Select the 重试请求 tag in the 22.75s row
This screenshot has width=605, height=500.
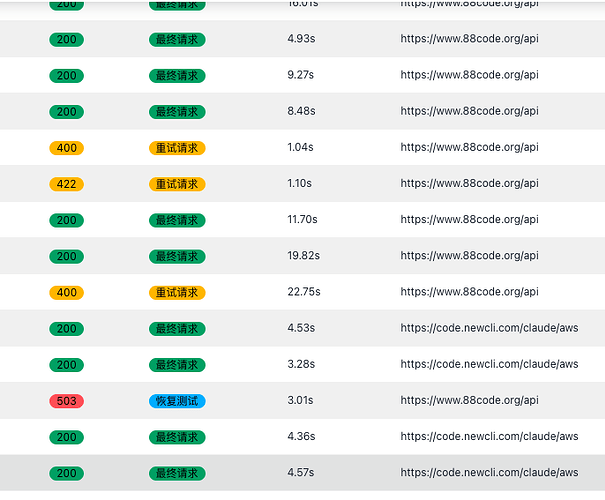pyautogui.click(x=177, y=293)
